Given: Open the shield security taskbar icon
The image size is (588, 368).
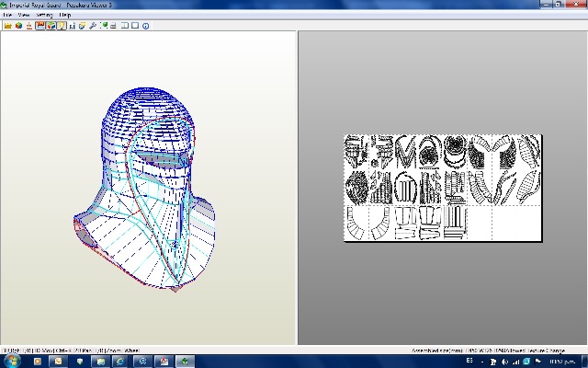Looking at the screenshot, I should [x=80, y=362].
